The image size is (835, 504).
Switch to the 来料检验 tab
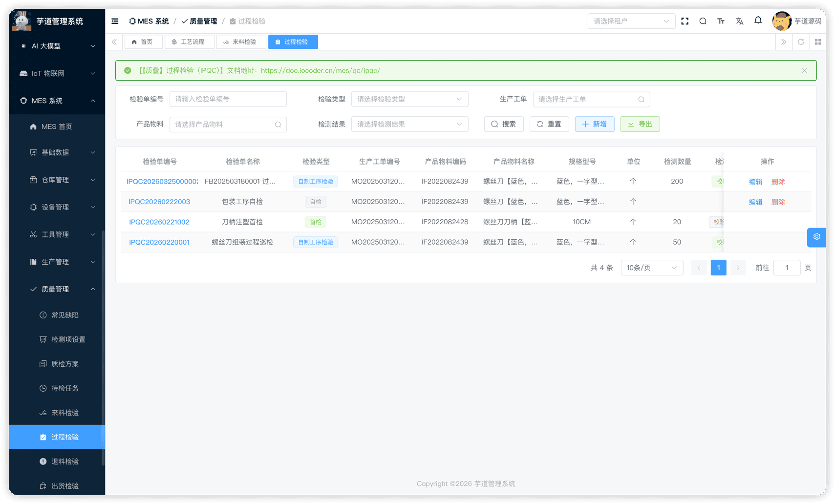[241, 42]
